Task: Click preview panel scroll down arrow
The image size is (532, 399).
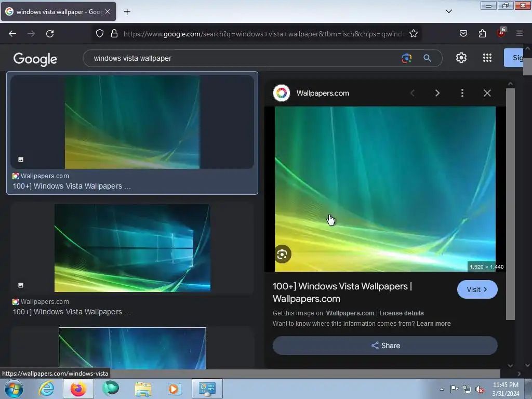Action: [510, 365]
